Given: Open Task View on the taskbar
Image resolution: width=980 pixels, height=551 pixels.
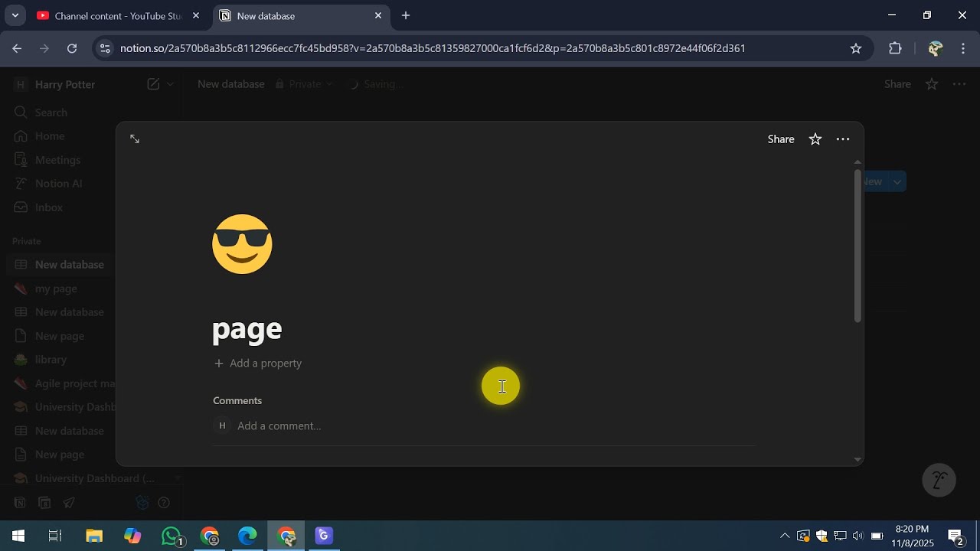Looking at the screenshot, I should pos(55,536).
